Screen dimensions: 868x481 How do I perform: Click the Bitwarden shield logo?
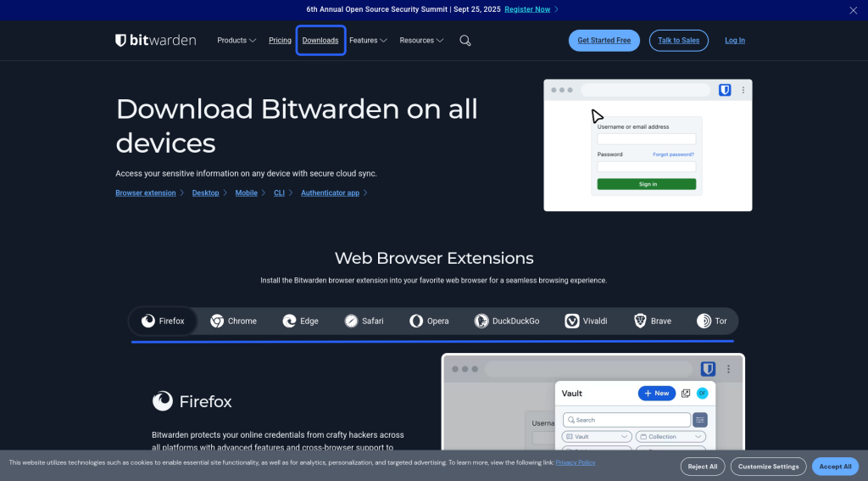click(121, 41)
